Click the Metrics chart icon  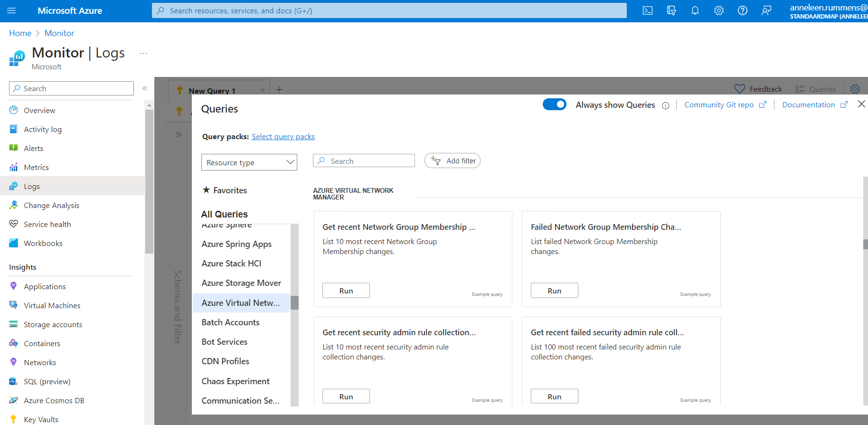coord(14,167)
